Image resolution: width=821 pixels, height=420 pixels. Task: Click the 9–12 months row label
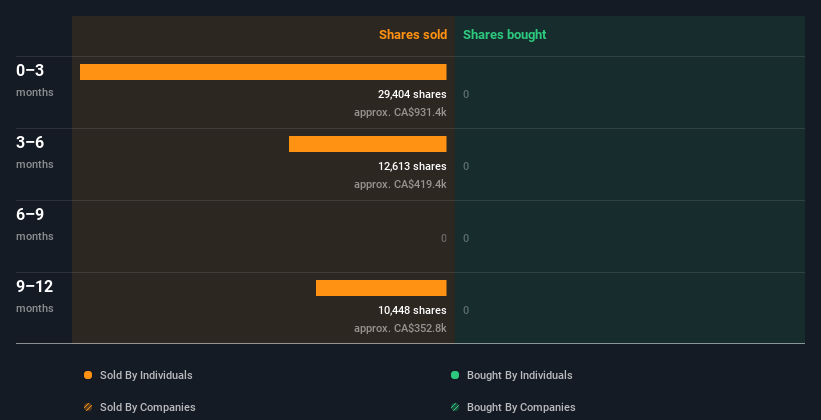click(x=35, y=296)
